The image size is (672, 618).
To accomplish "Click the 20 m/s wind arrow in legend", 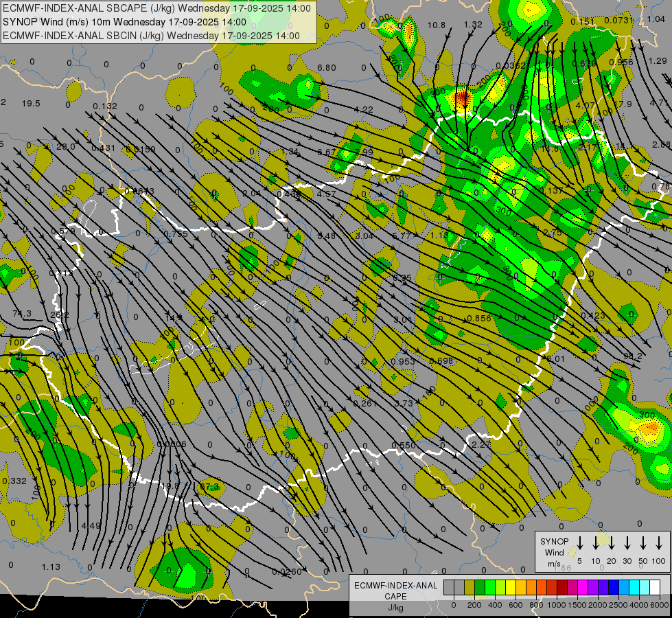I will coord(612,544).
